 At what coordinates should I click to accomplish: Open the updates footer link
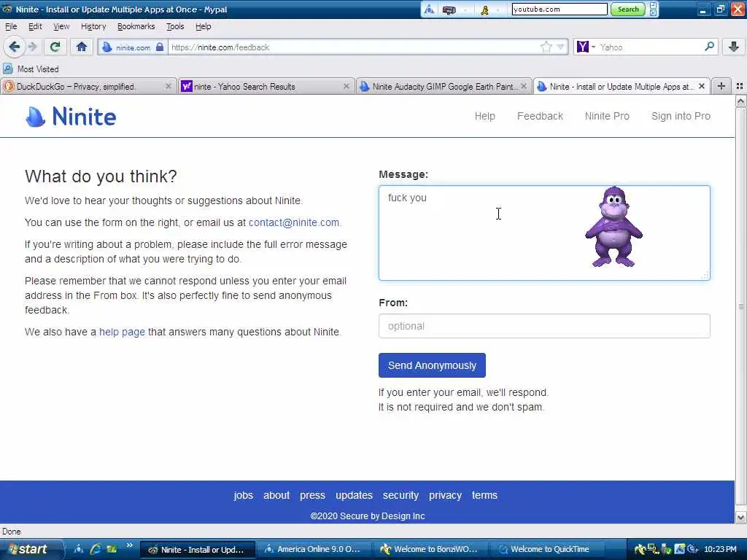354,495
